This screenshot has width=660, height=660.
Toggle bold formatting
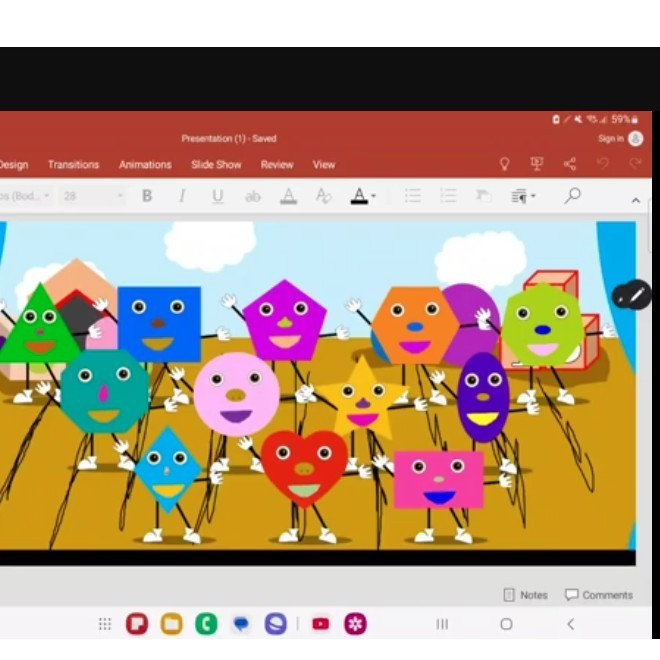[x=147, y=196]
